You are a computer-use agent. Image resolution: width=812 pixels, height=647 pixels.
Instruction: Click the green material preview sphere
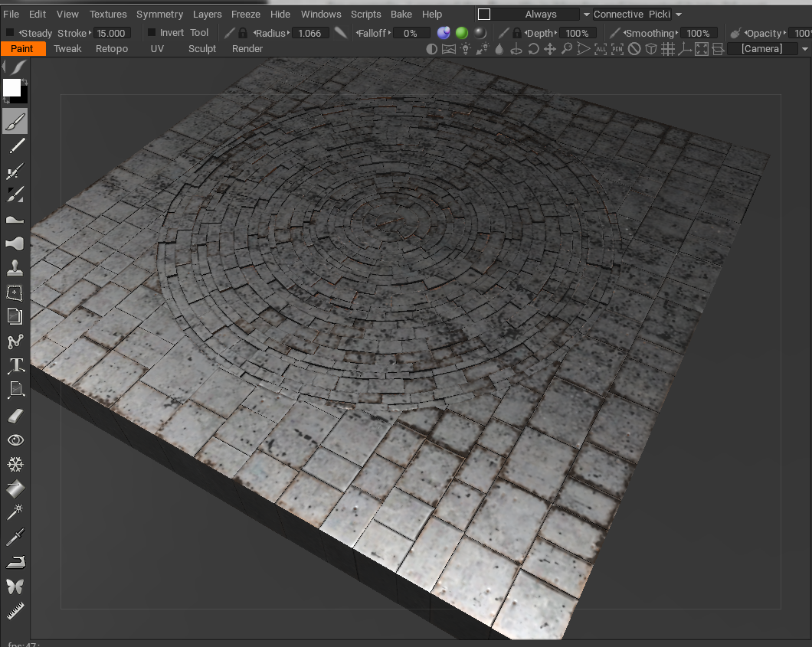(x=460, y=33)
